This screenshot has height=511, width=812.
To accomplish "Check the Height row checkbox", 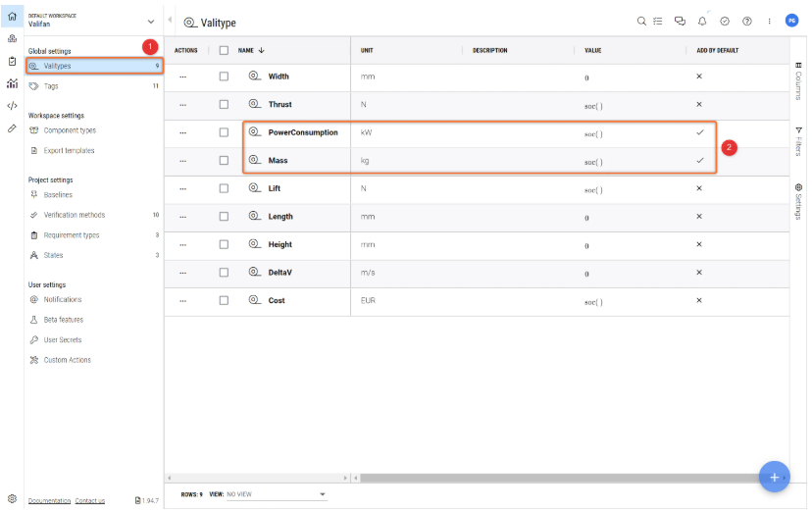I will click(224, 244).
